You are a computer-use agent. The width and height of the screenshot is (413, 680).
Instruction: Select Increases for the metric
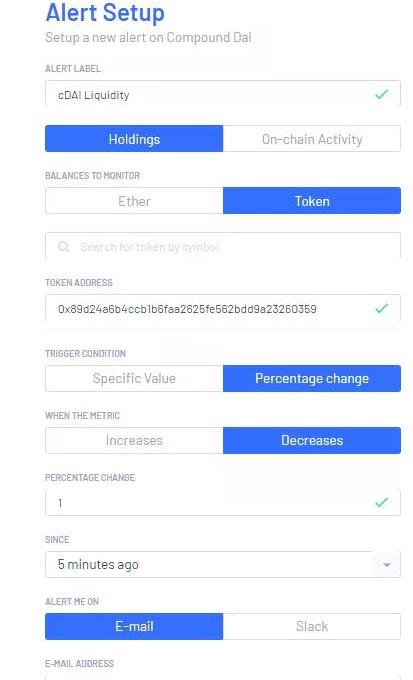(134, 440)
